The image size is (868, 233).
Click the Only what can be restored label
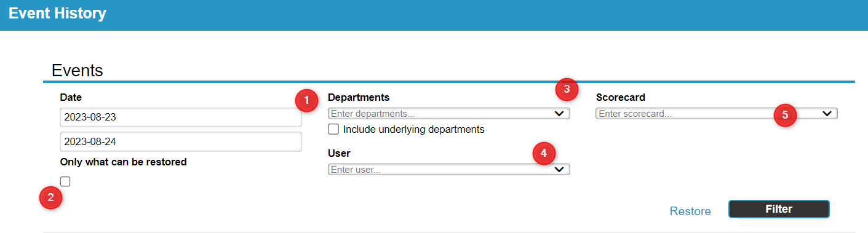(123, 162)
